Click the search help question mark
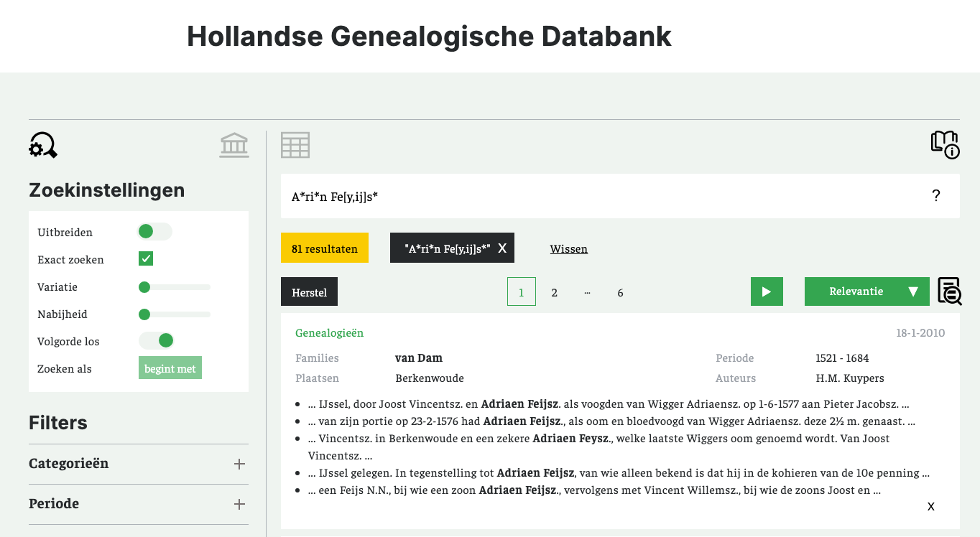The image size is (980, 537). (935, 195)
